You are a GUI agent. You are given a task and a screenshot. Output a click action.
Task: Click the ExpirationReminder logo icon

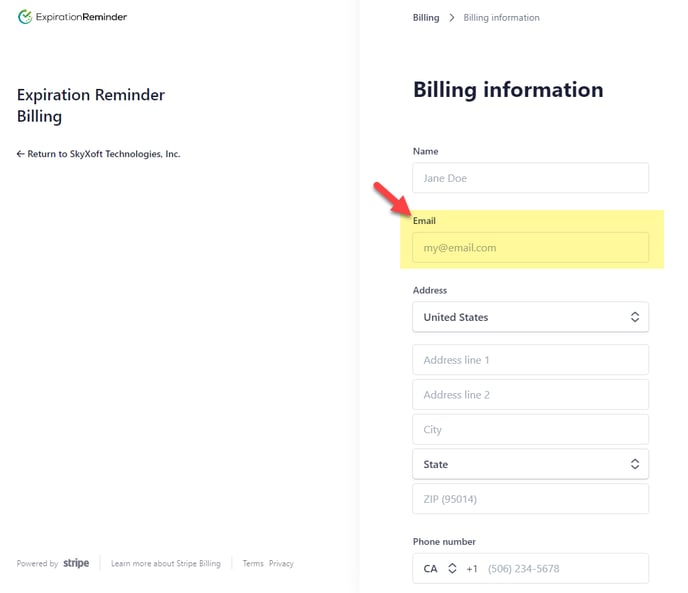click(x=25, y=17)
